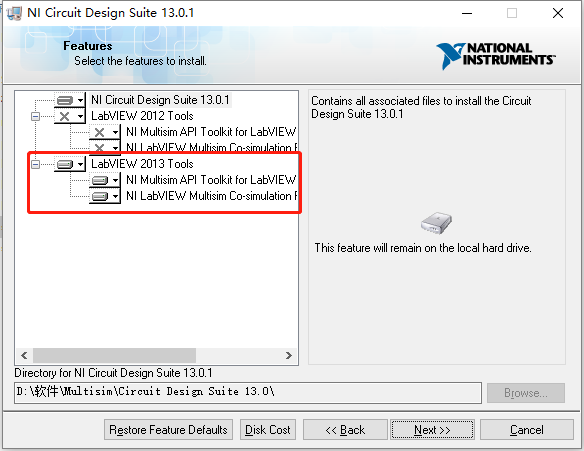
Task: Click the National Instruments logo
Action: tap(495, 56)
